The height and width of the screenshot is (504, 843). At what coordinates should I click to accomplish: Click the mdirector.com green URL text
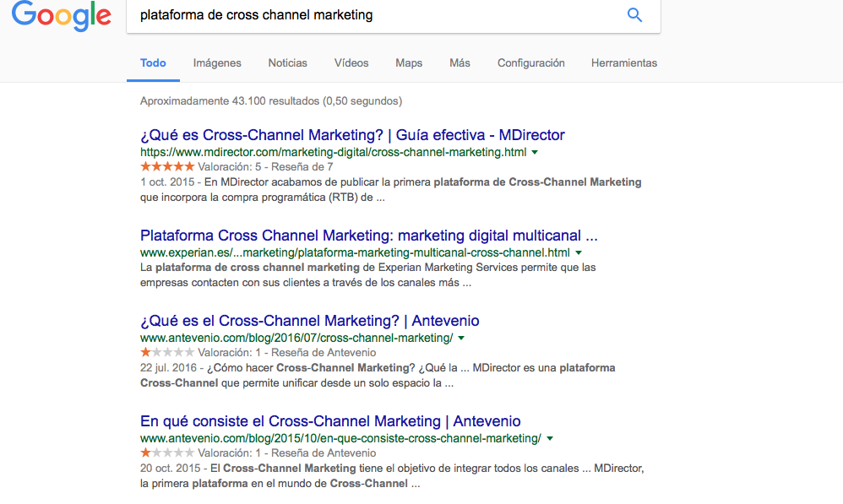click(x=334, y=152)
